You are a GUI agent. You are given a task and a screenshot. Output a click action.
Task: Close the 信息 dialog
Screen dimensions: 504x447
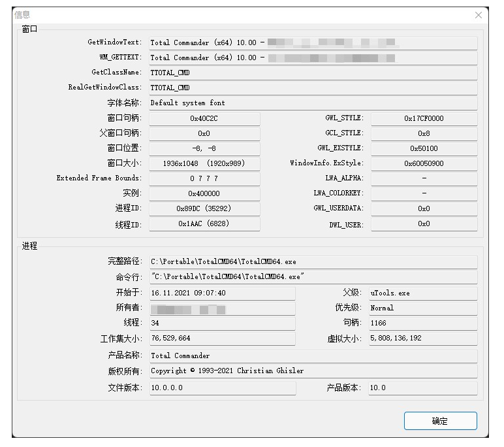point(479,15)
